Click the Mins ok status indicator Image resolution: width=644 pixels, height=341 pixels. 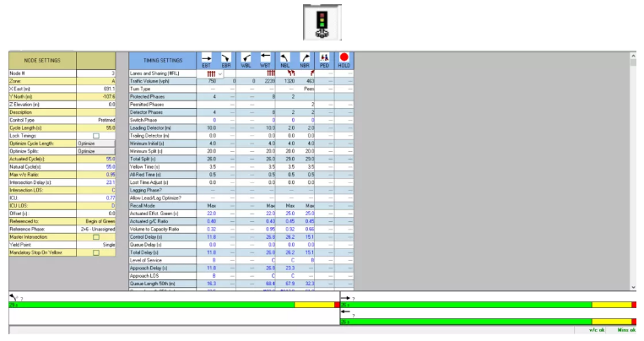626,330
